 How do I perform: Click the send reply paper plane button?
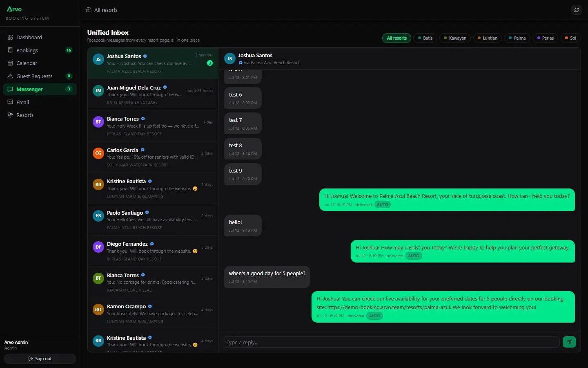(x=569, y=342)
